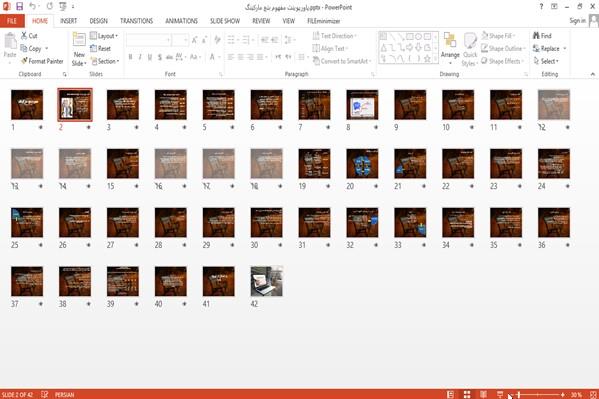Copy the selected slide
Image resolution: width=599 pixels, height=399 pixels.
tap(31, 49)
